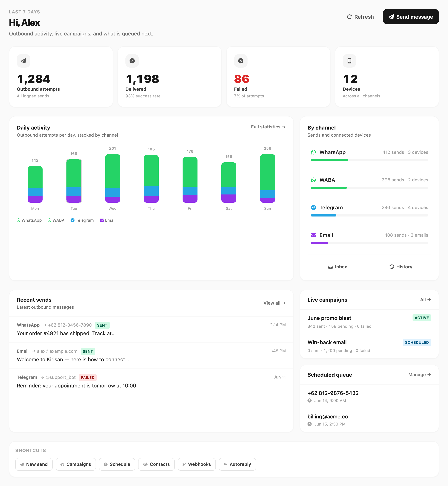Click the WhatsApp sends progress bar
448x486 pixels.
pyautogui.click(x=369, y=160)
